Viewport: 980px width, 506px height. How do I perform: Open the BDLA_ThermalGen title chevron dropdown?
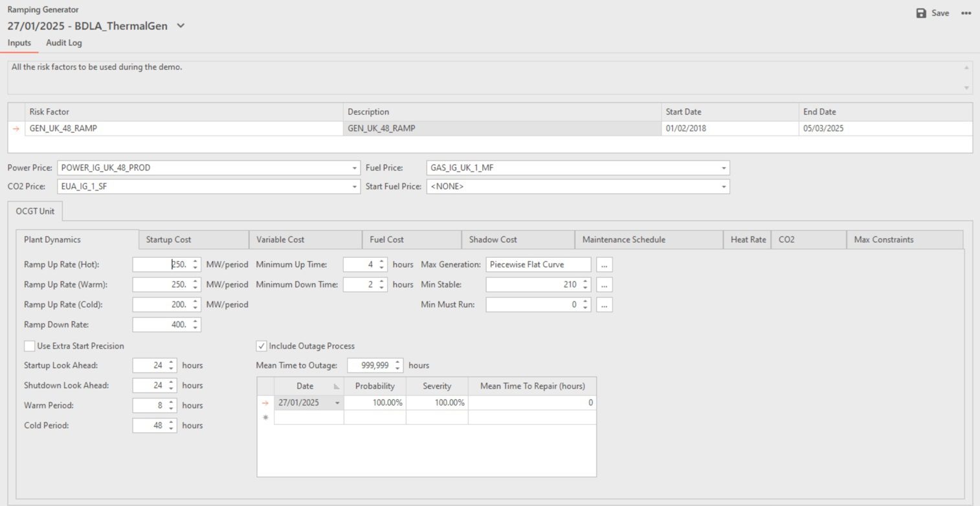point(181,26)
